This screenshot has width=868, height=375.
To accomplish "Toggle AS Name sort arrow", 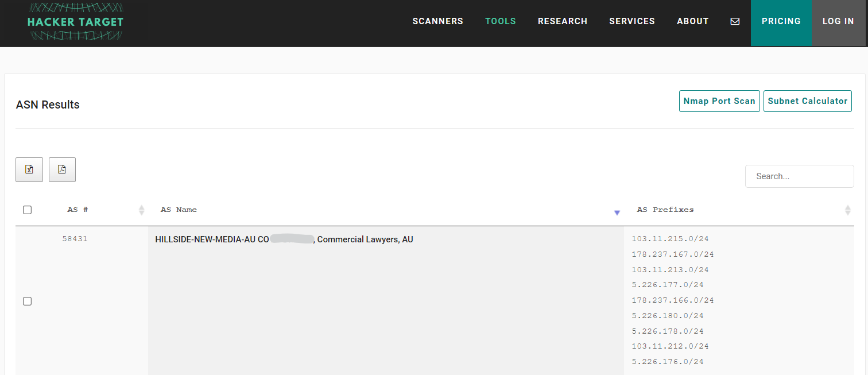I will [617, 212].
